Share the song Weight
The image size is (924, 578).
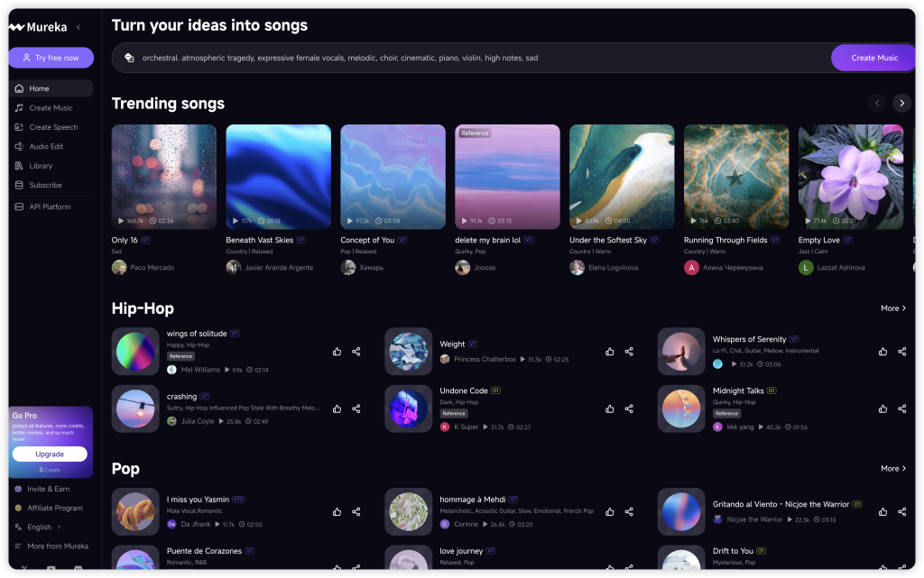pyautogui.click(x=629, y=352)
